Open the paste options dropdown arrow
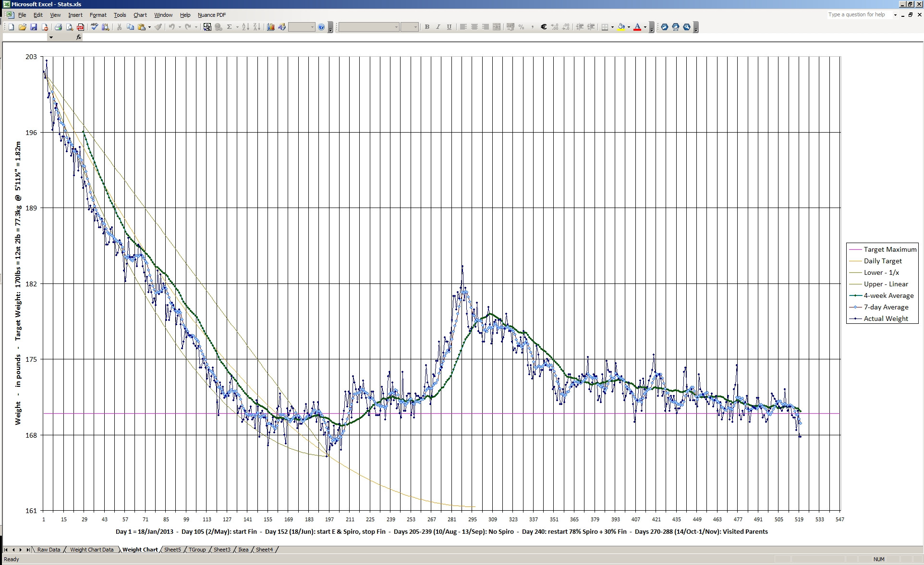Viewport: 924px width, 565px height. pos(149,27)
